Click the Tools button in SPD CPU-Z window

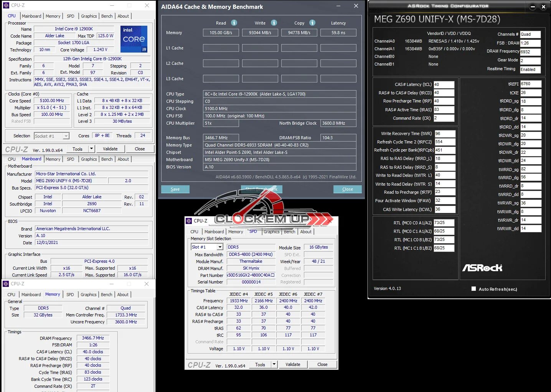coord(260,364)
